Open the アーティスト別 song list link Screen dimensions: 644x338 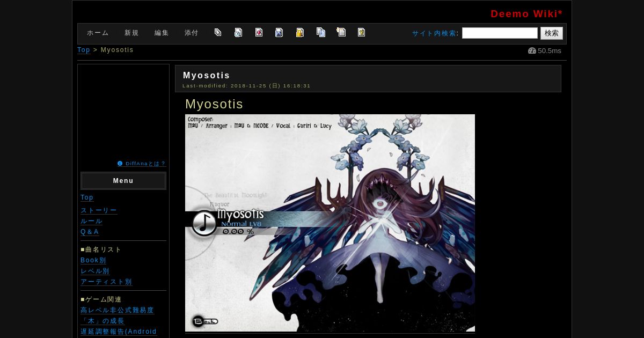click(x=106, y=282)
